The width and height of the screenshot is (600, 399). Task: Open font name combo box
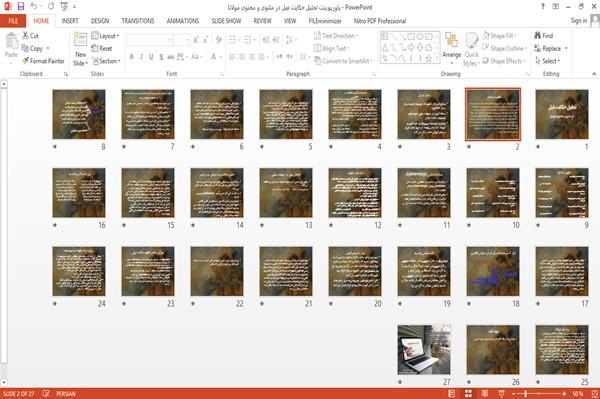[149, 40]
